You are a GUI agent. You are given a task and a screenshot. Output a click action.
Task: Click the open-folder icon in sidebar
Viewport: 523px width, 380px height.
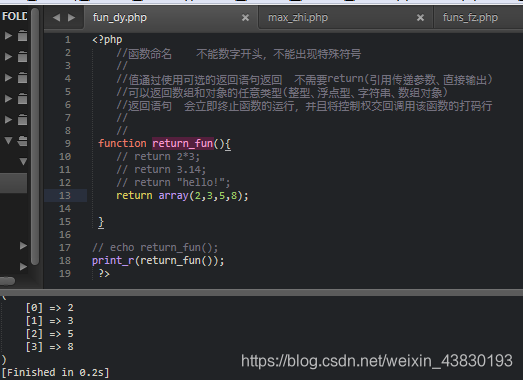click(x=22, y=141)
